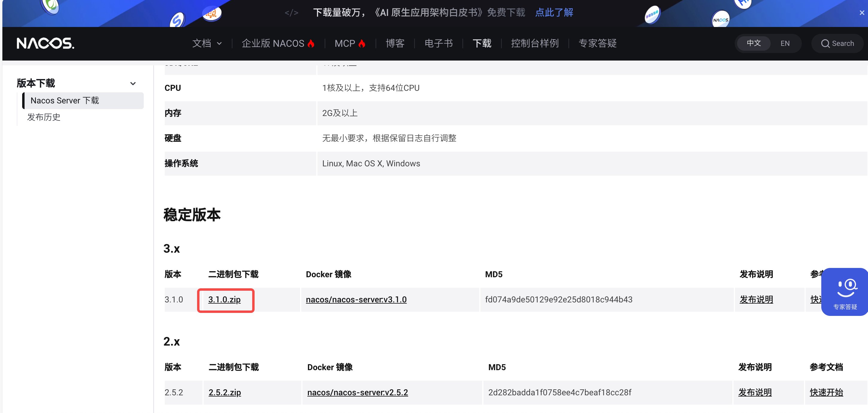
Task: Click the search magnifier icon
Action: pos(825,43)
